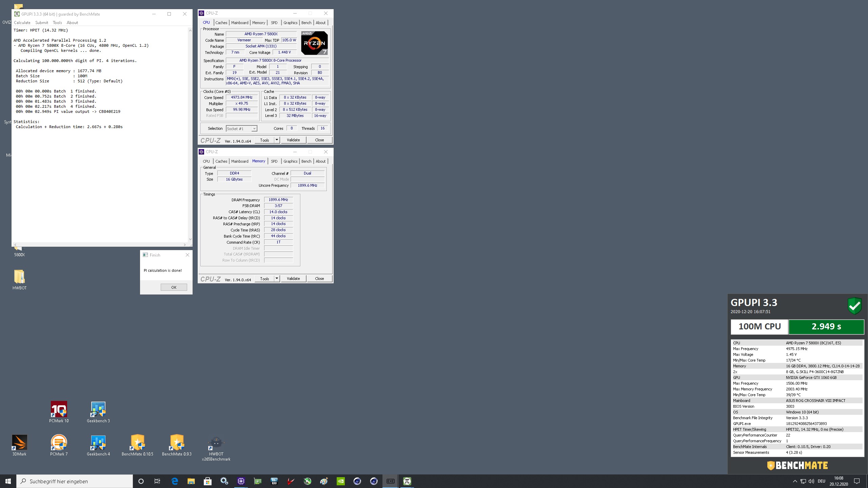Click the red swoosh taskbar icon

point(291,481)
